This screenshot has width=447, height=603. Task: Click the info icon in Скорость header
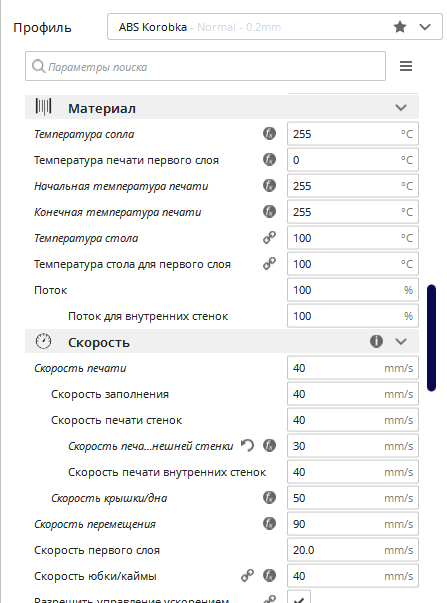376,341
